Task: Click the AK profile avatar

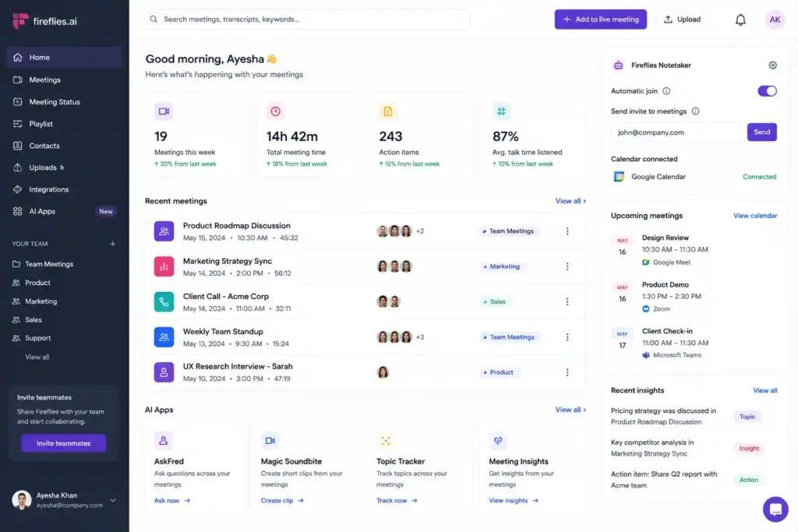Action: click(775, 19)
